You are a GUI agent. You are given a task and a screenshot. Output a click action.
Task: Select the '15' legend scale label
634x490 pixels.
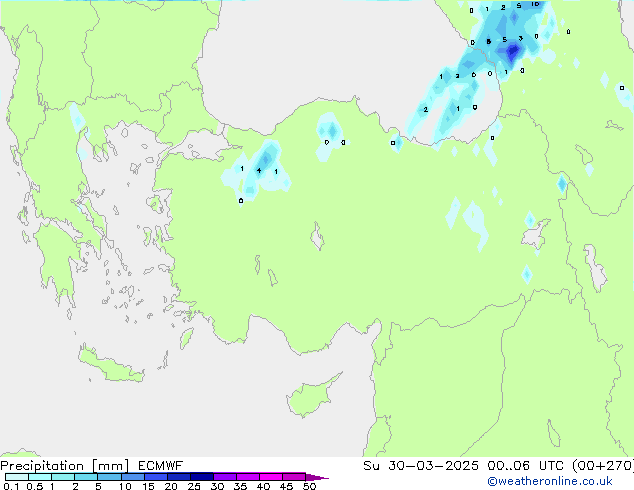point(148,486)
